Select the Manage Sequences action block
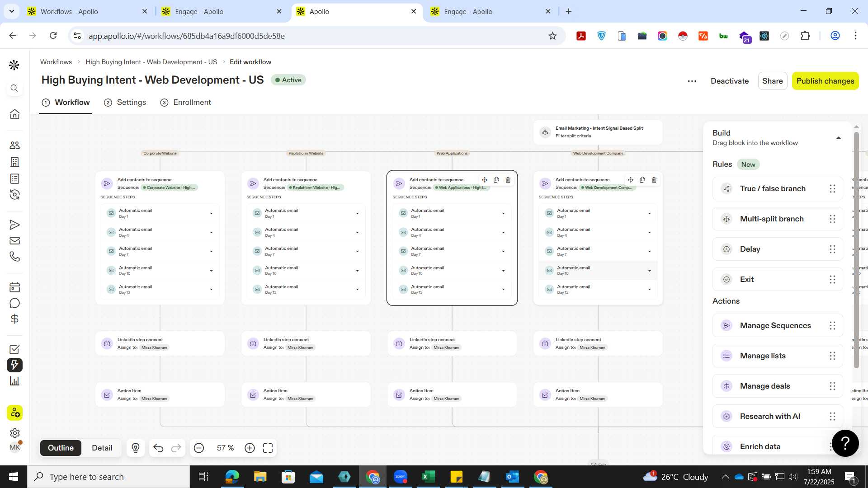The image size is (868, 488). pos(777,325)
